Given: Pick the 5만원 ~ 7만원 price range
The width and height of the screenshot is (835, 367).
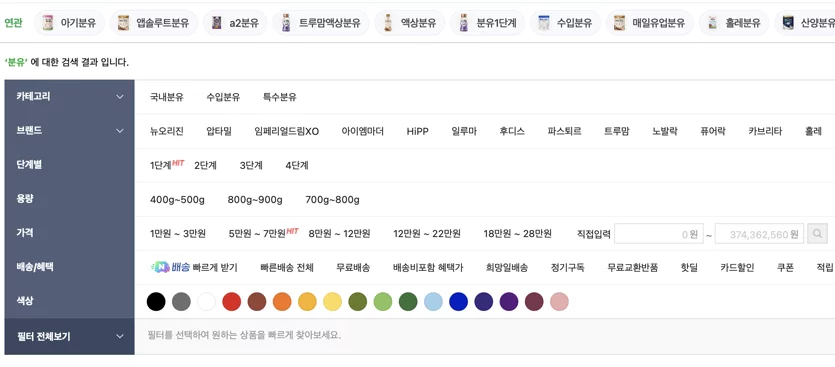Looking at the screenshot, I should 257,233.
